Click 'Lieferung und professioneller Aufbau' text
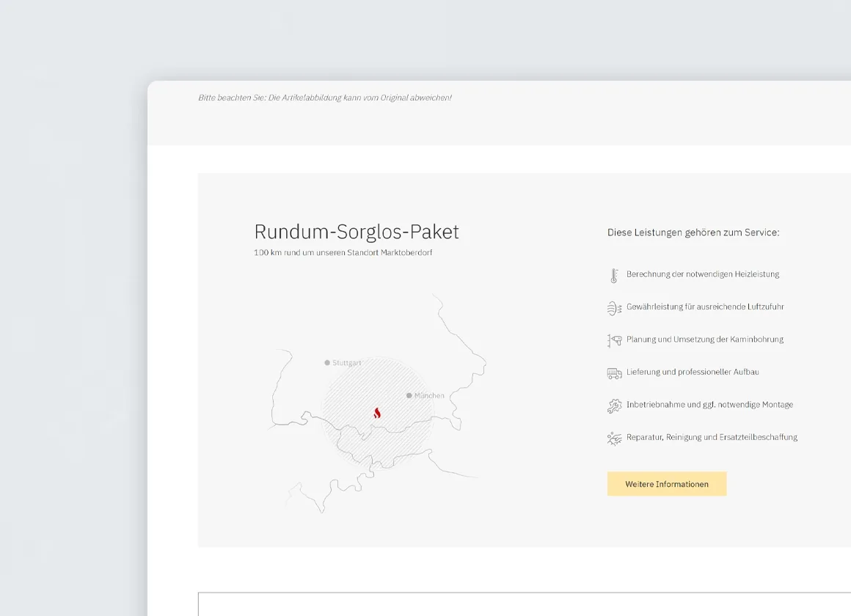Screen dimensions: 851x616 pyautogui.click(x=693, y=372)
